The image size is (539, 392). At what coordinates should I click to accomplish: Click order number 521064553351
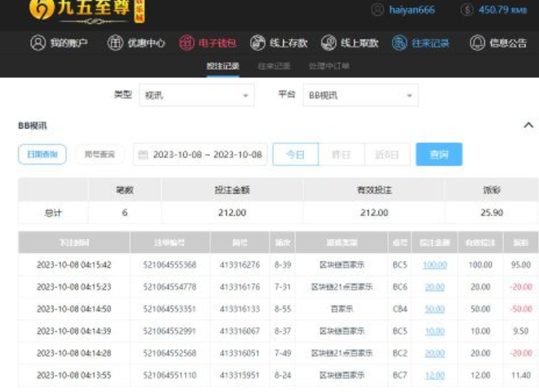point(170,309)
